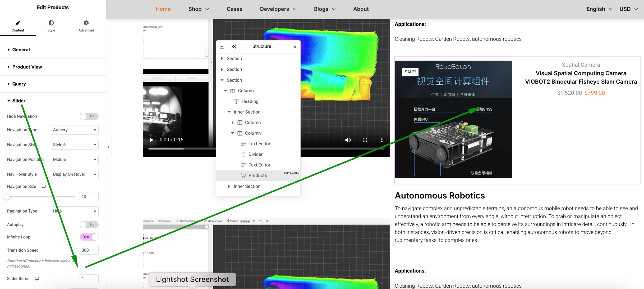Expand the first Section in Structure
Viewport: 644px width, 289px height.
[222, 58]
